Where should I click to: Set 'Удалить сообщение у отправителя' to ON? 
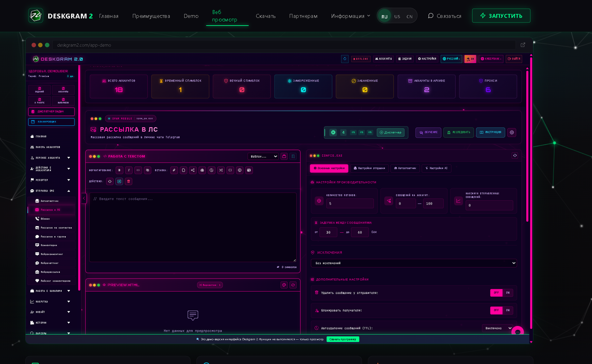tap(508, 293)
